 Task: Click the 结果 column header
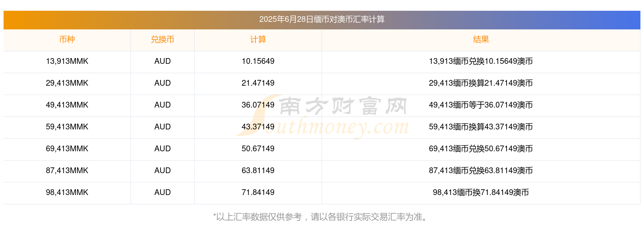481,39
